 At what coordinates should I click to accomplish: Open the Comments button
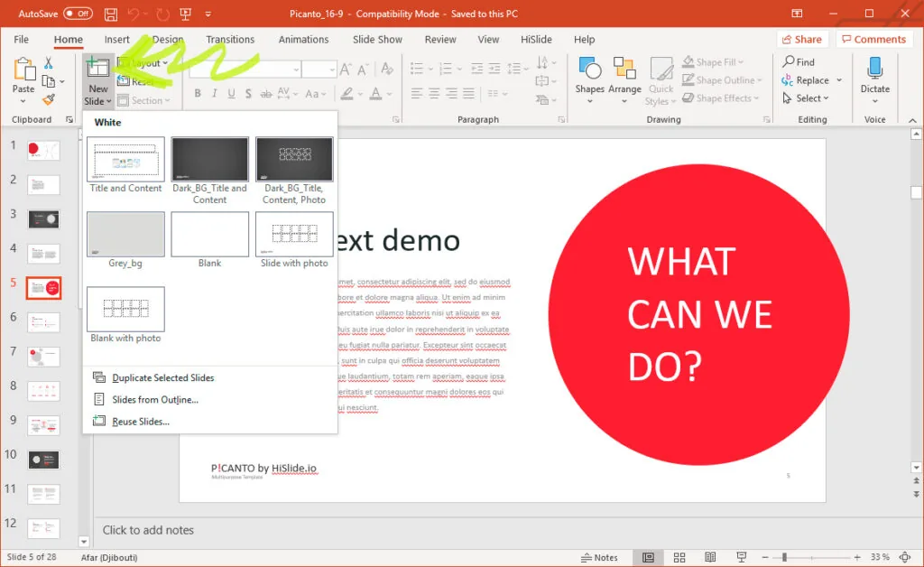click(873, 40)
